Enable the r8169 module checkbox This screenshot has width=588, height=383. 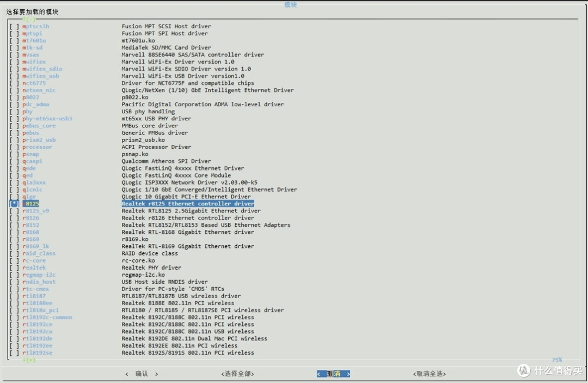pos(14,239)
